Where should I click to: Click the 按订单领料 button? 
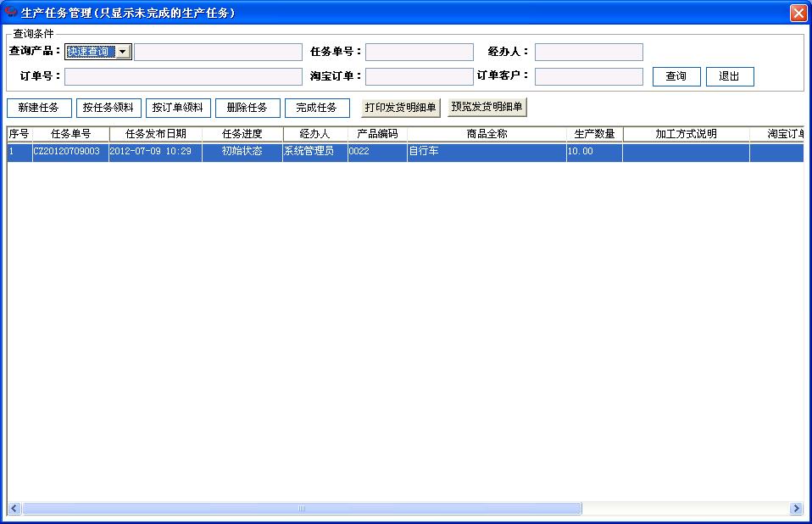tap(178, 108)
